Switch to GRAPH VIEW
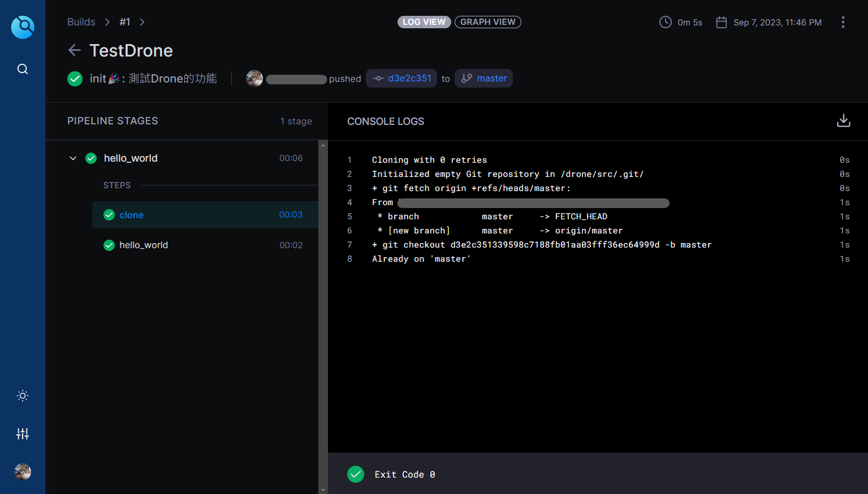868x494 pixels. (x=488, y=22)
